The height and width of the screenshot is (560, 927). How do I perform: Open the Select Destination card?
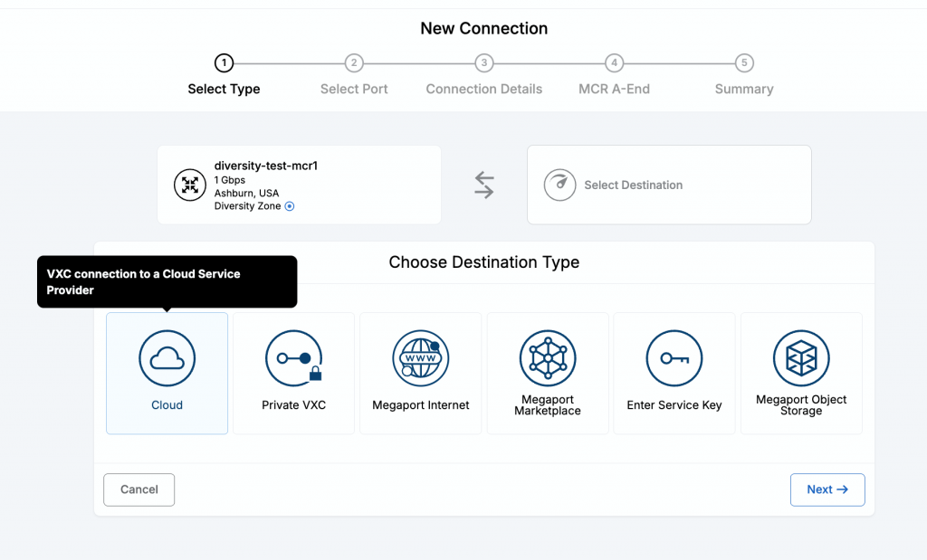(x=669, y=185)
